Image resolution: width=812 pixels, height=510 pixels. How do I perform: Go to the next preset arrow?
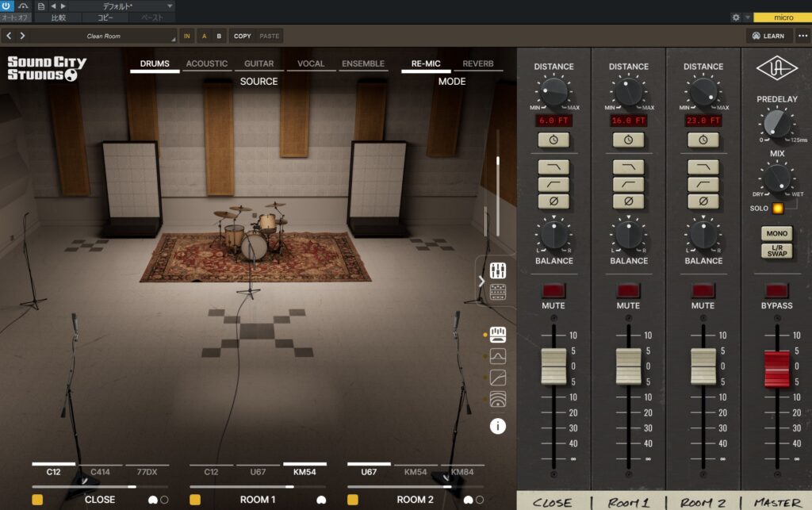tap(22, 36)
